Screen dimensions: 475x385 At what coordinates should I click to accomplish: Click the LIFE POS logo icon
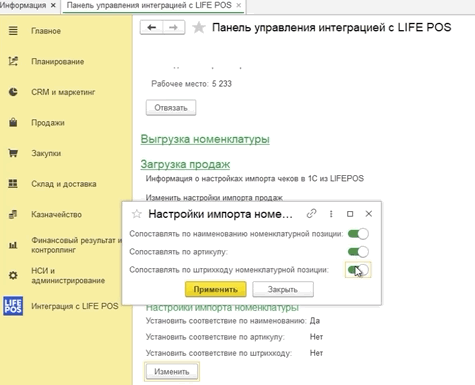13,306
